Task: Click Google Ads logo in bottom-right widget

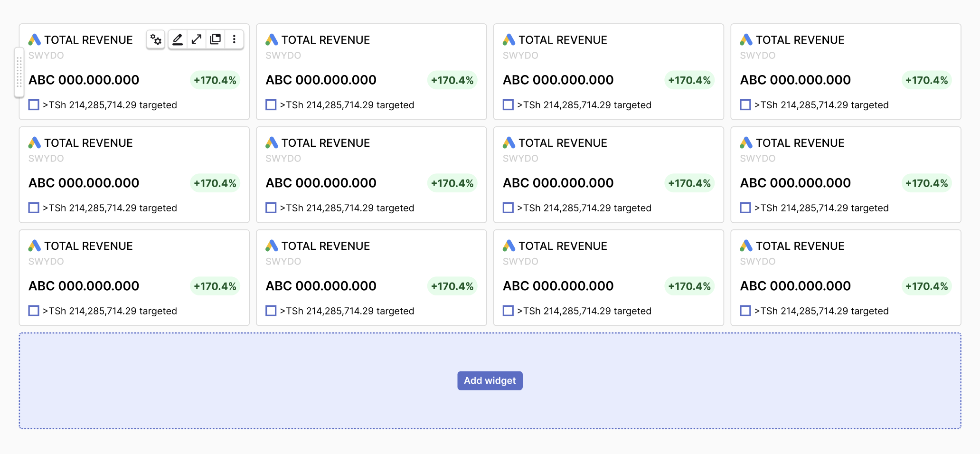Action: [746, 246]
